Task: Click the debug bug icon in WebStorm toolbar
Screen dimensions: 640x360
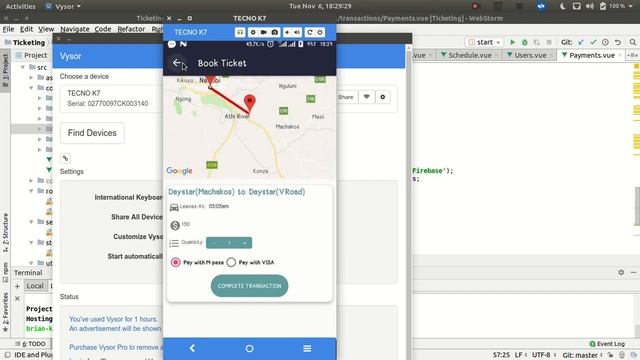Action: [525, 42]
